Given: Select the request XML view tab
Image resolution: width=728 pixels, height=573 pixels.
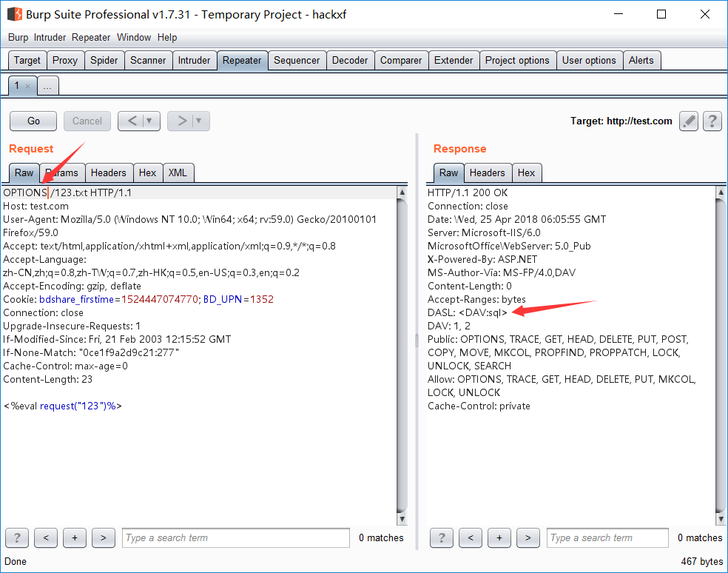Looking at the screenshot, I should click(178, 173).
